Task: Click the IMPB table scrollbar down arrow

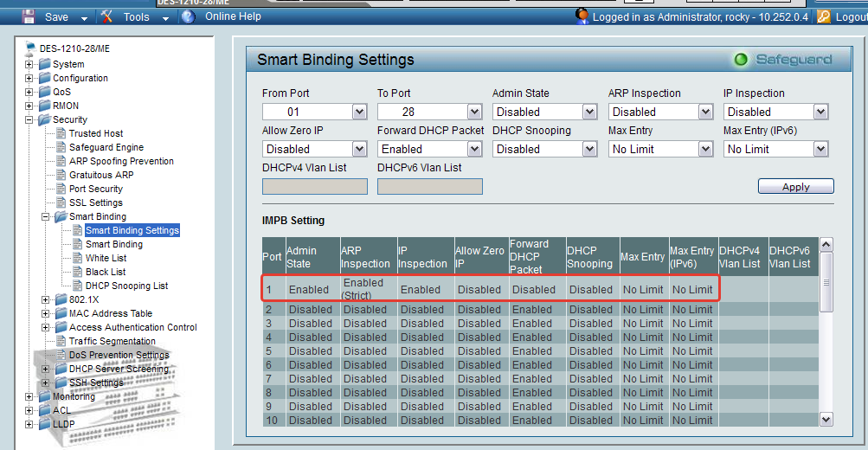Action: tap(826, 419)
